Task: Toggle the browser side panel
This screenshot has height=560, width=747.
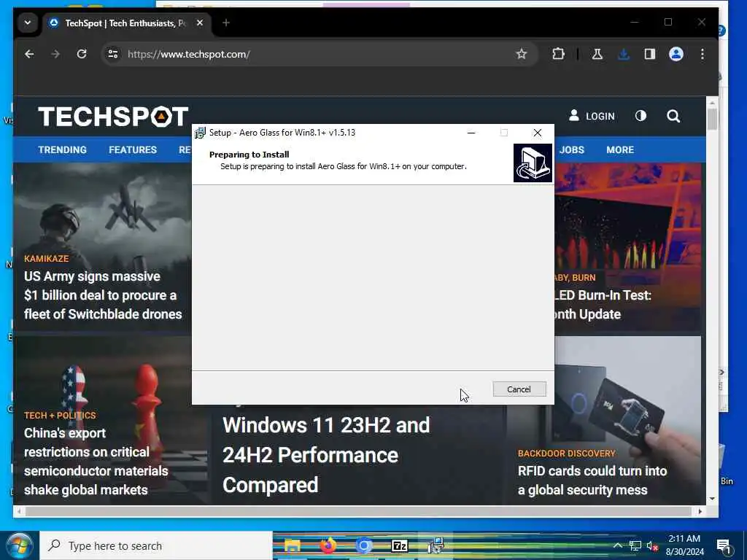Action: pos(650,54)
